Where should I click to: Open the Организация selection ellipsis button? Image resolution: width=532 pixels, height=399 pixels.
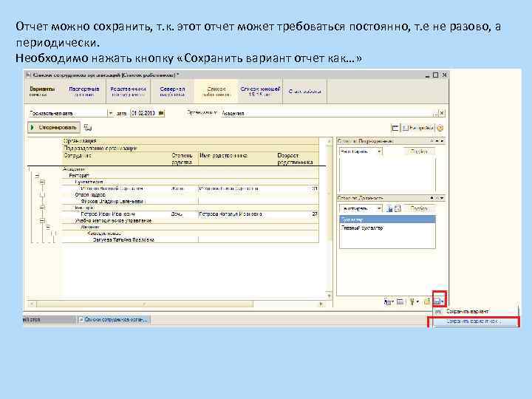(436, 113)
